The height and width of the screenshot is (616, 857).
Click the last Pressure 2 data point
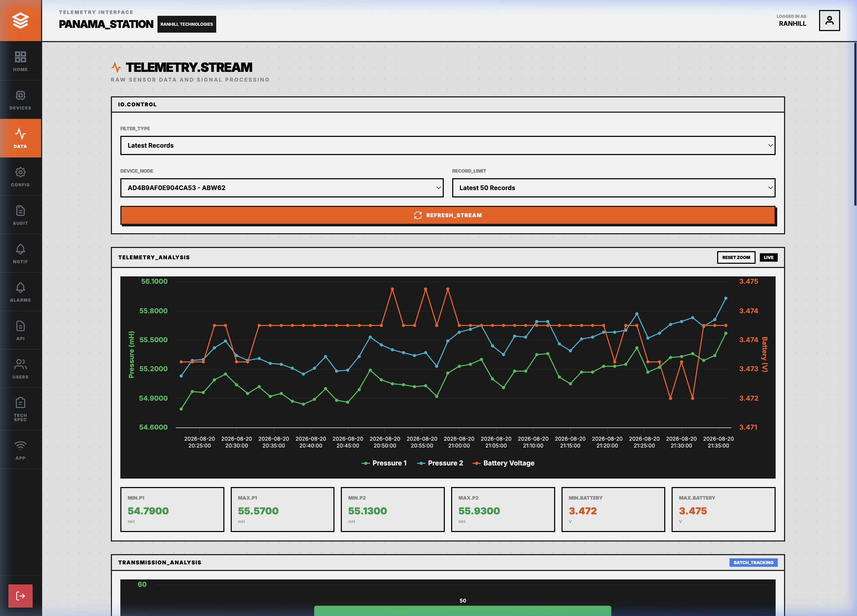(726, 298)
